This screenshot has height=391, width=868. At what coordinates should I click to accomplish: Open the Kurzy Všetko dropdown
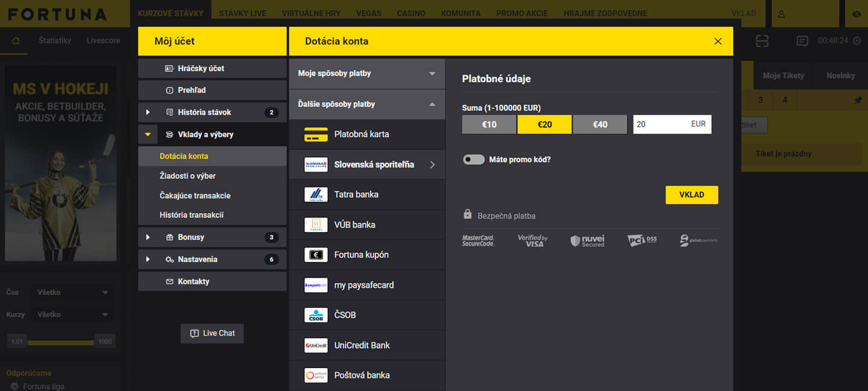(x=72, y=314)
